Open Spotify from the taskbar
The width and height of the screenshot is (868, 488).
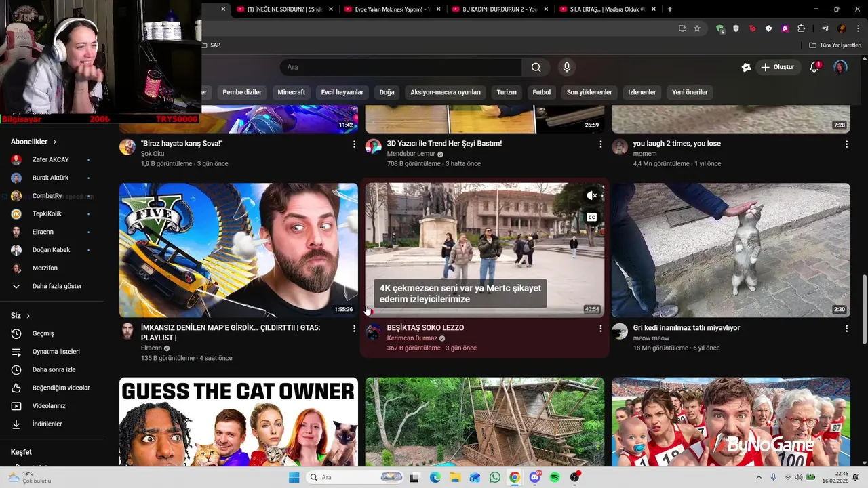pyautogui.click(x=555, y=477)
